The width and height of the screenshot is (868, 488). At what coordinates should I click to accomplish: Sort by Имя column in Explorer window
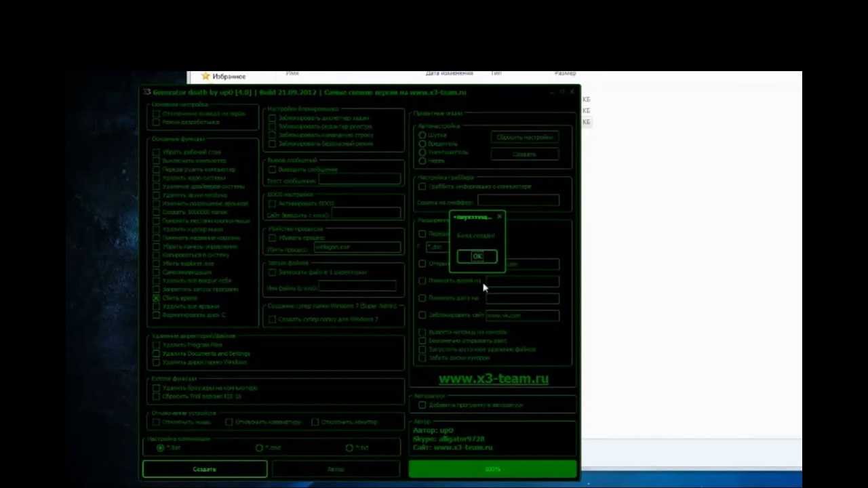pos(292,73)
